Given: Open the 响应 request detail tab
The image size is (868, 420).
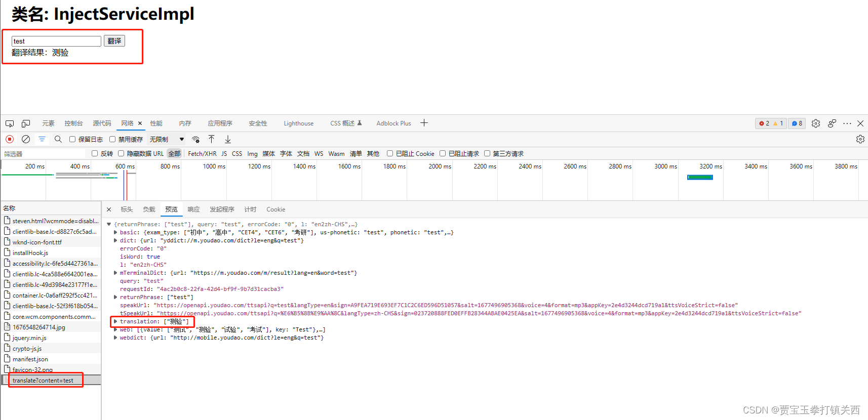Looking at the screenshot, I should (x=193, y=209).
